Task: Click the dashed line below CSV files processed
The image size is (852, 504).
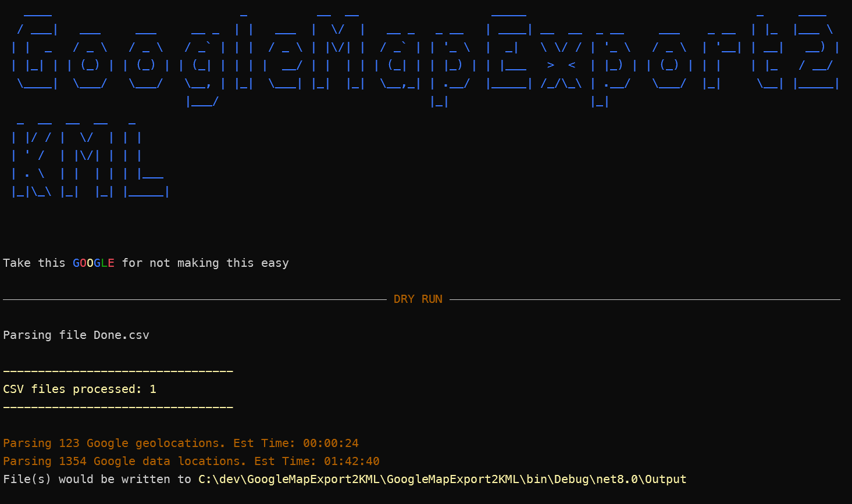Action: click(x=118, y=407)
